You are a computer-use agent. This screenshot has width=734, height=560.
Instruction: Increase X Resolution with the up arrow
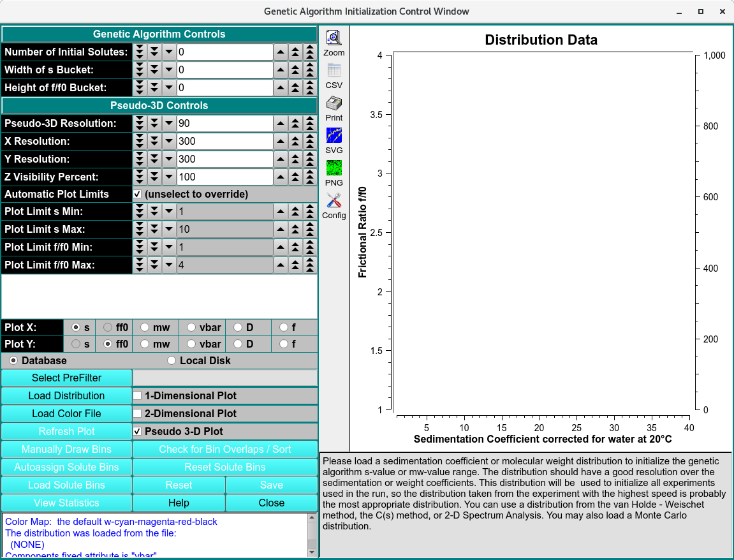point(281,141)
